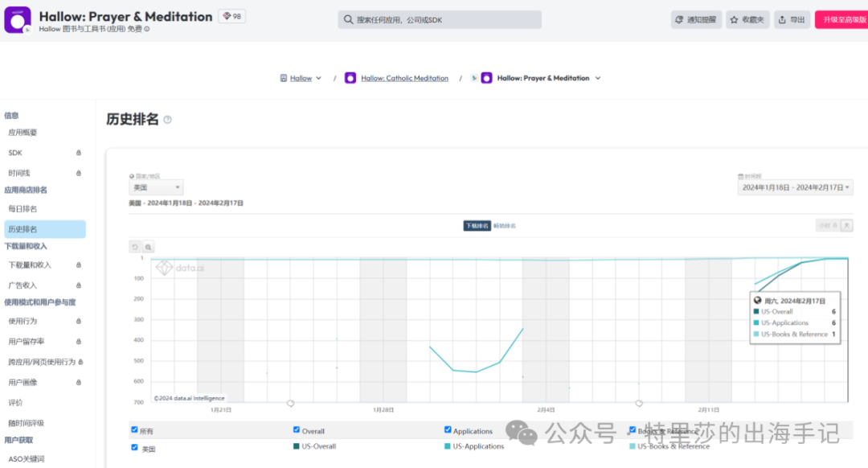Viewport: 868px width, 468px height.
Task: Click the lock icon next to SDK
Action: tap(79, 153)
